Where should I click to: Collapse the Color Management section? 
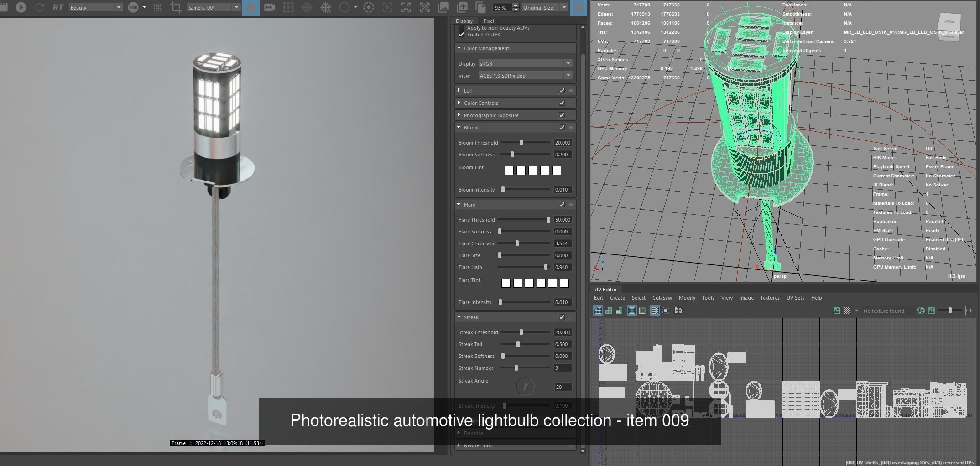point(459,48)
